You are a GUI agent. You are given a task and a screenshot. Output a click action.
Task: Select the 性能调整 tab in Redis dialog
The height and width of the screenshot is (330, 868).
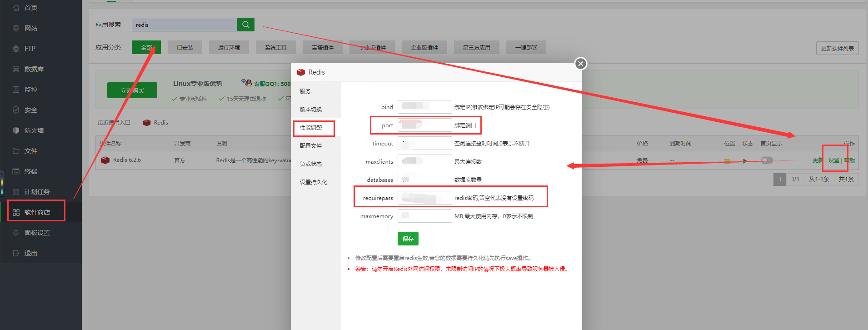click(x=311, y=128)
